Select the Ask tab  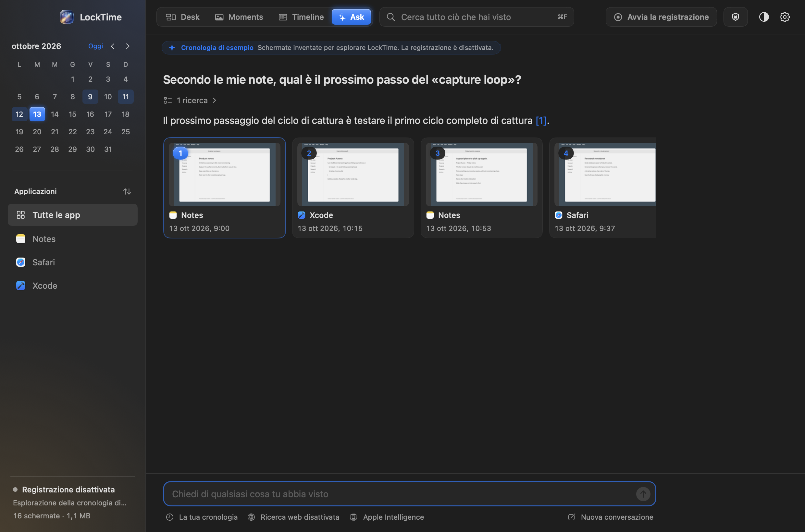352,17
